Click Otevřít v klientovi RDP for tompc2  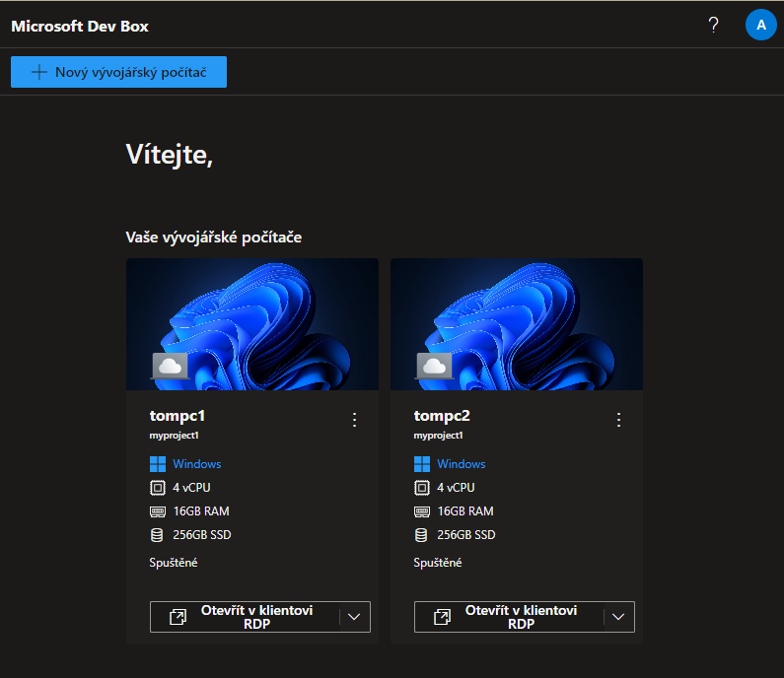click(x=509, y=617)
